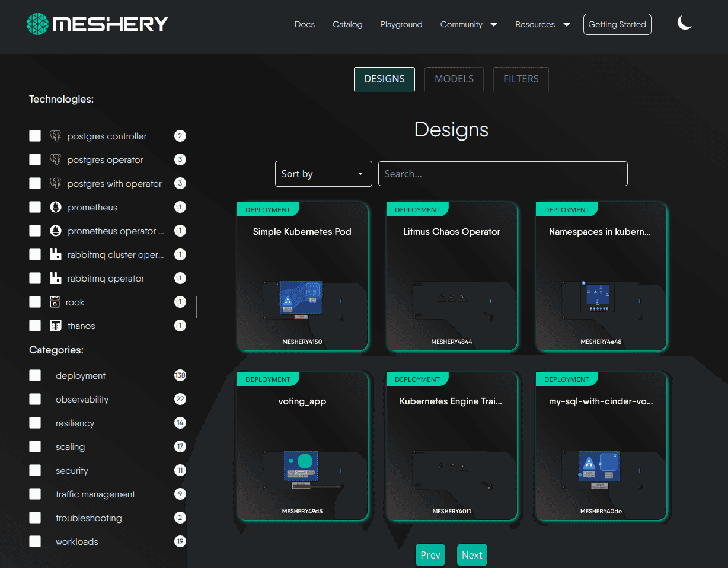Open the my-sql-with-cinder-volume design card

click(601, 446)
